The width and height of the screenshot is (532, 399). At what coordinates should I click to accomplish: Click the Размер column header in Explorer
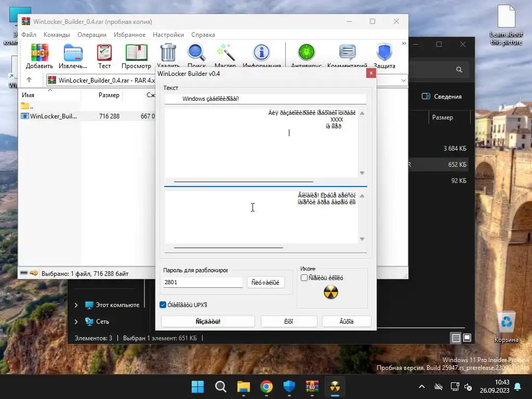coord(443,117)
